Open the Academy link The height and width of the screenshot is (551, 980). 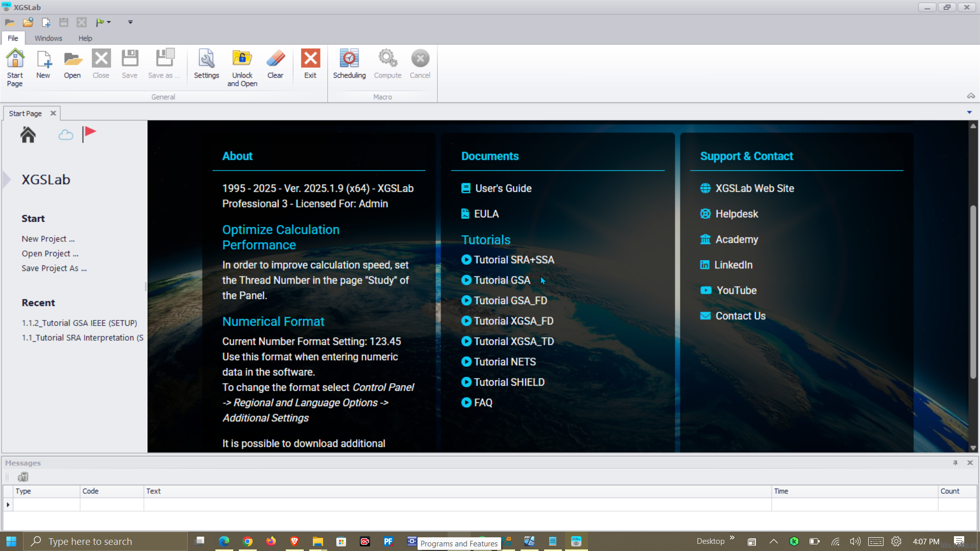point(729,239)
